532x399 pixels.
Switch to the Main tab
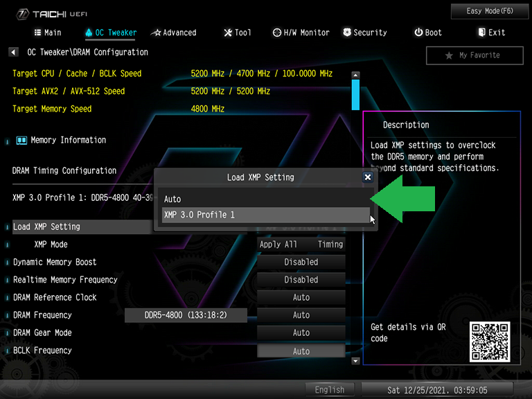tap(48, 33)
